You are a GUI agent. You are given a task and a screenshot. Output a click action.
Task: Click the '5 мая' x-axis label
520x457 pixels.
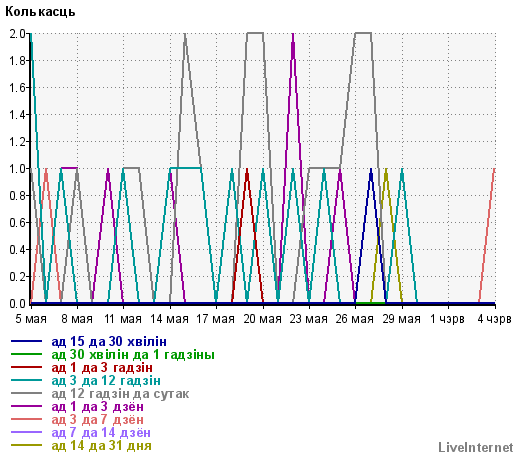point(31,319)
